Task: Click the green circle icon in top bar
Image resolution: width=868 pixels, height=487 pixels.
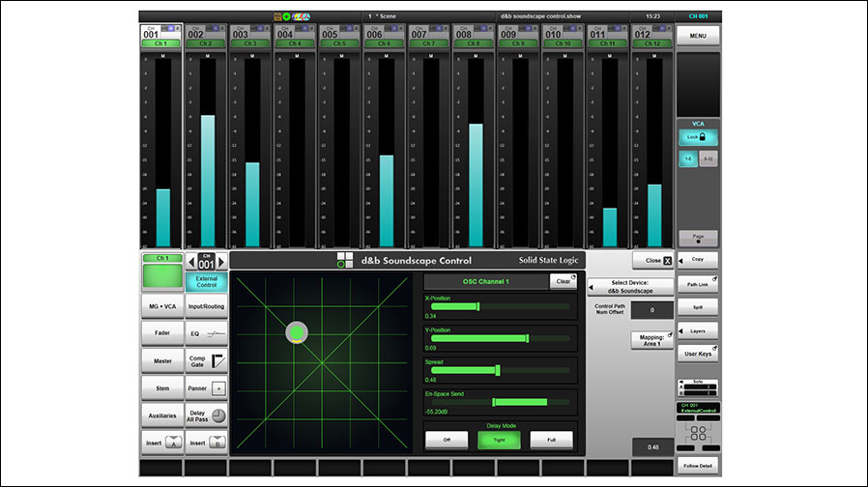Action: click(x=287, y=16)
